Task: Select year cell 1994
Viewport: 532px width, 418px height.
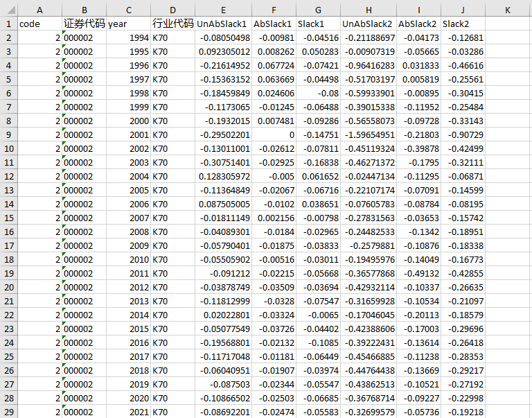Action: tap(129, 37)
